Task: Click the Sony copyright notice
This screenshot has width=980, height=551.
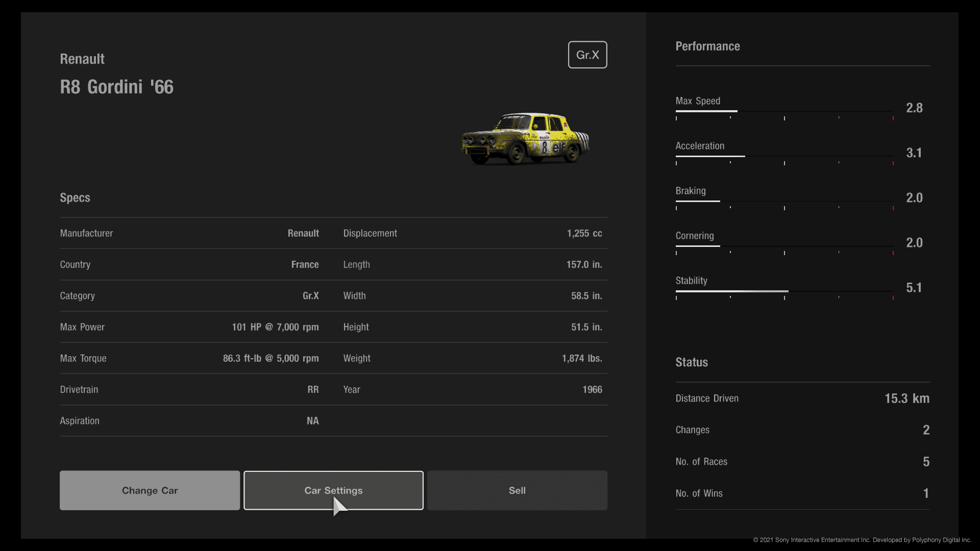Action: pos(862,540)
